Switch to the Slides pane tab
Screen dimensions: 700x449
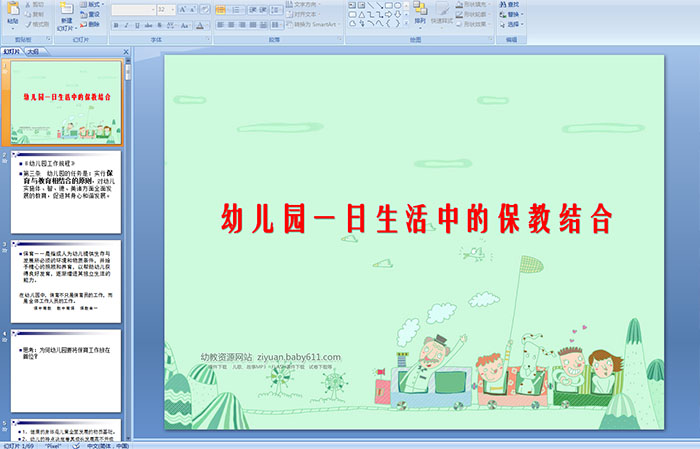pyautogui.click(x=12, y=52)
